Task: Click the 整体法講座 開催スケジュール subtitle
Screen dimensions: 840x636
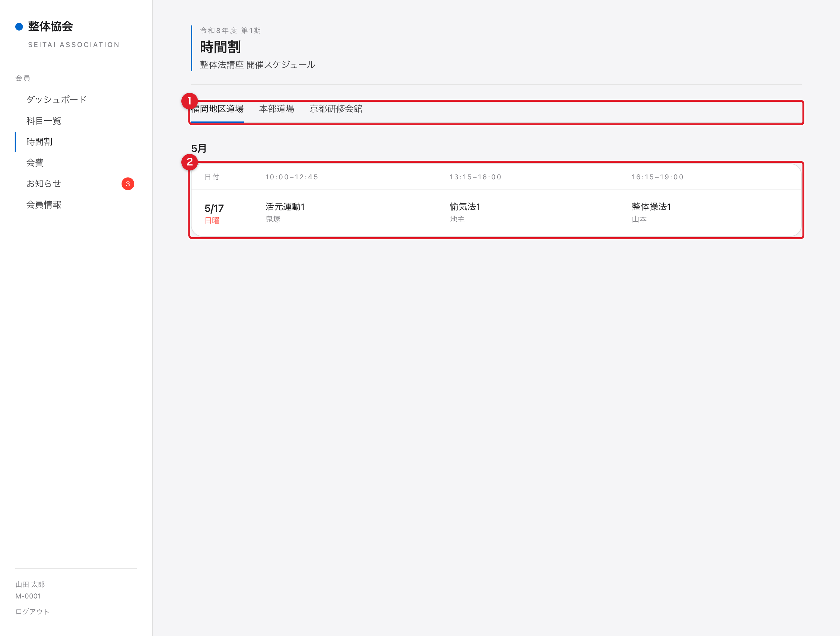Action: [x=257, y=65]
